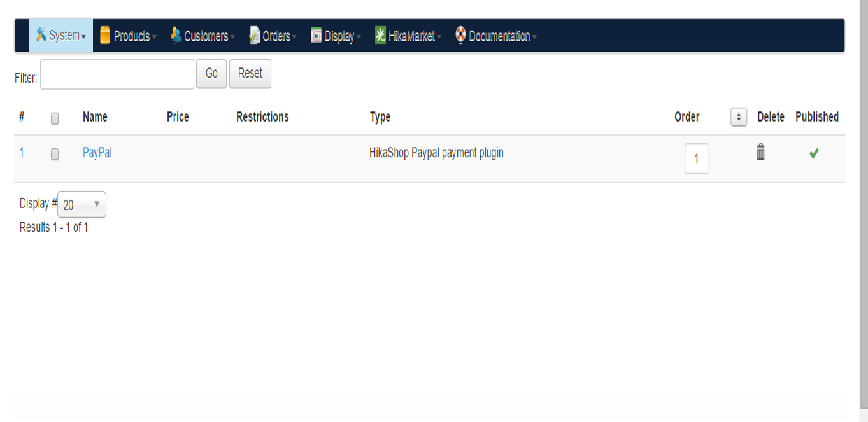Click the HikaShop Paypal payment plugin text
Image resolution: width=868 pixels, height=422 pixels.
(436, 153)
